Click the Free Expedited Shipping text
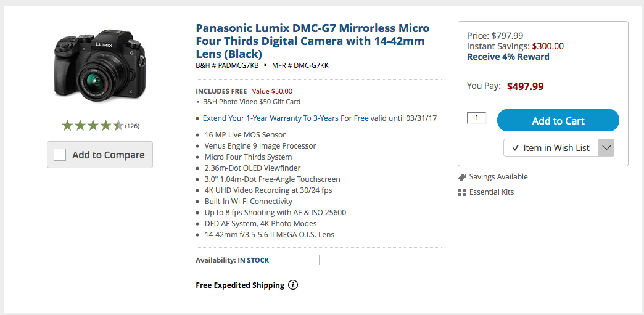Viewport: 644px width, 315px height. (x=240, y=285)
